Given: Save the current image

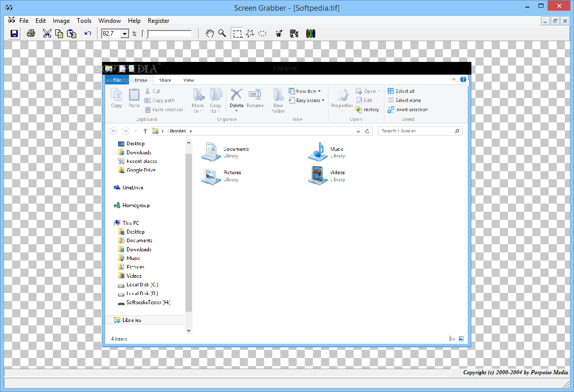Looking at the screenshot, I should click(x=14, y=34).
